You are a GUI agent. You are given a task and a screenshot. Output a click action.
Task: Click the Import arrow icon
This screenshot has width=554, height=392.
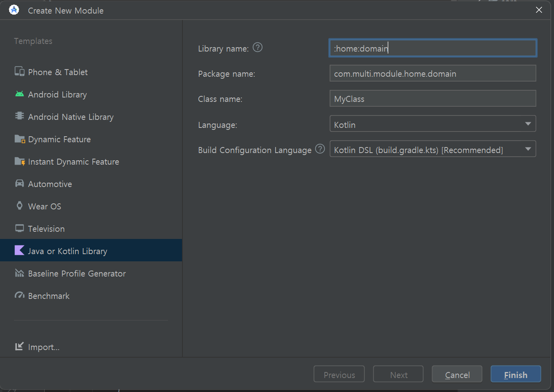click(19, 346)
